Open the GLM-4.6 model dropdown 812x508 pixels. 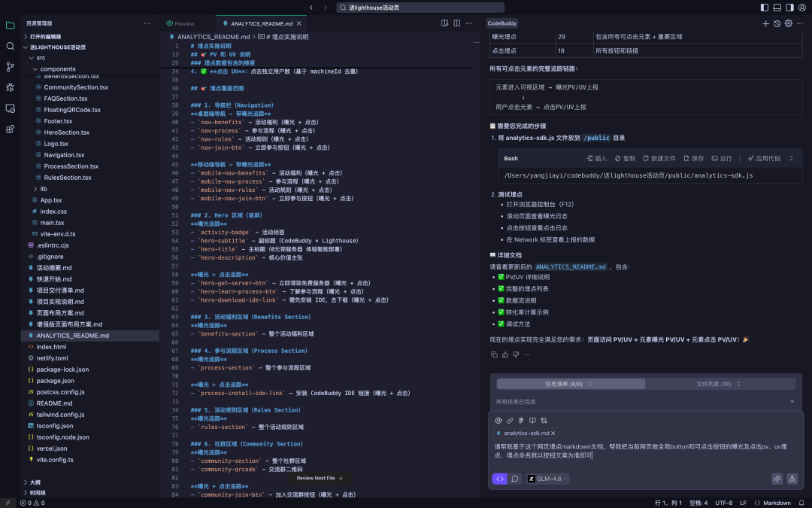[548, 479]
